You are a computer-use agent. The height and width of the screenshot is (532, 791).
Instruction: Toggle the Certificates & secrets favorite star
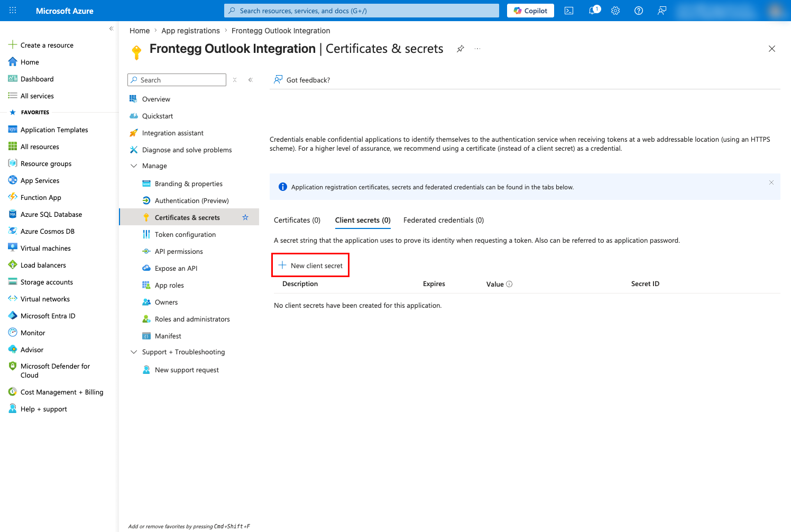tap(245, 217)
